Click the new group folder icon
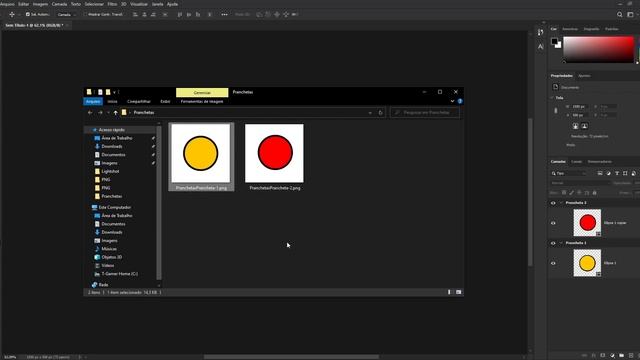Screen dimensions: 640x360 pos(621,356)
